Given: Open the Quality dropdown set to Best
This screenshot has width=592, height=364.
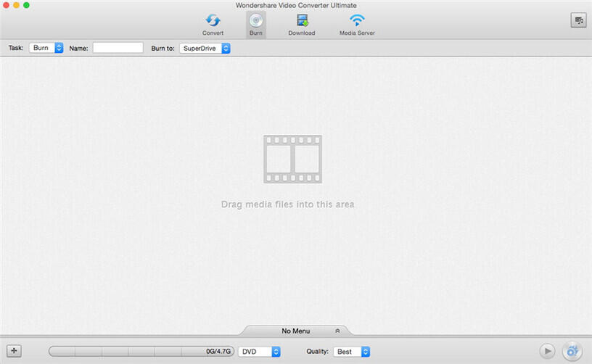Looking at the screenshot, I should coord(351,352).
